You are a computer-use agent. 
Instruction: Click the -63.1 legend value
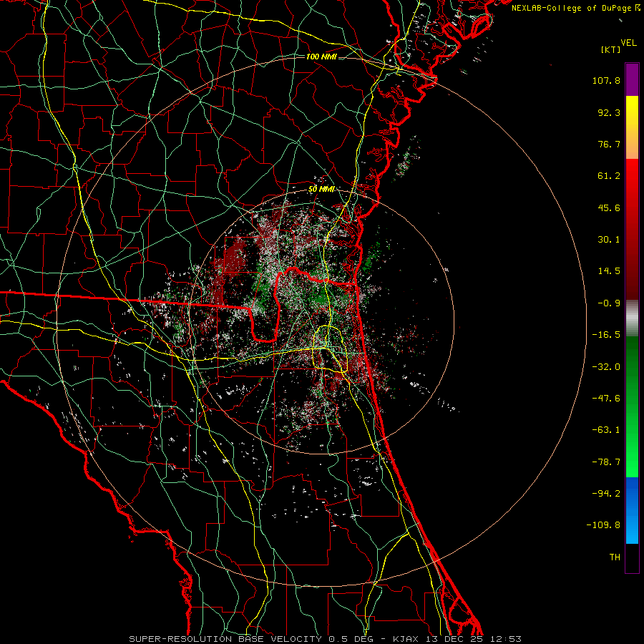(606, 430)
